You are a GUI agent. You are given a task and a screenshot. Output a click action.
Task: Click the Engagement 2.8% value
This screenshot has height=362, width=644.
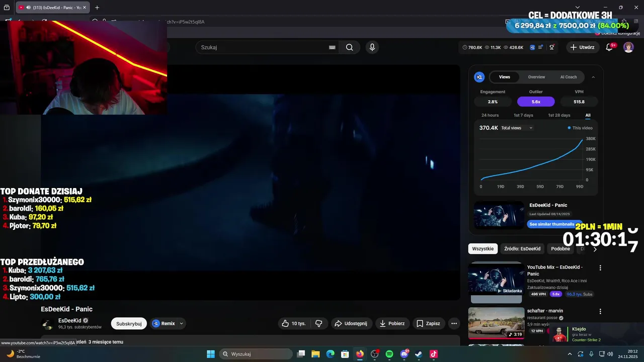click(x=493, y=102)
